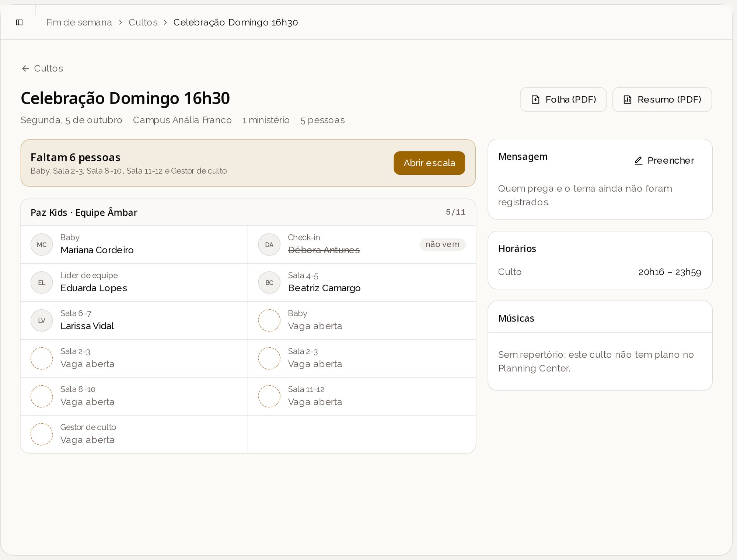Image resolution: width=737 pixels, height=560 pixels.
Task: Select the Mariana Cordeiro name
Action: [97, 250]
